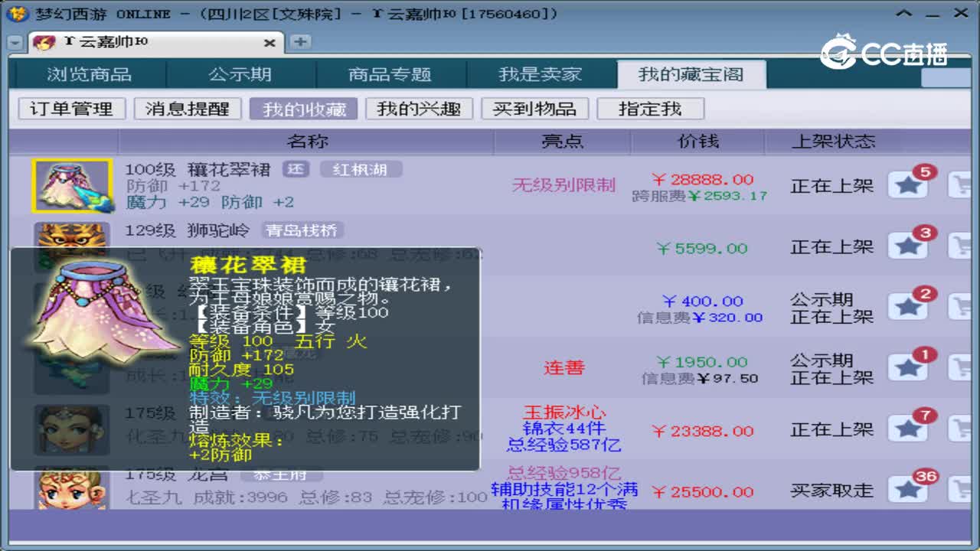Toggle favorite star with badge 7
The height and width of the screenshot is (551, 980).
pyautogui.click(x=908, y=429)
